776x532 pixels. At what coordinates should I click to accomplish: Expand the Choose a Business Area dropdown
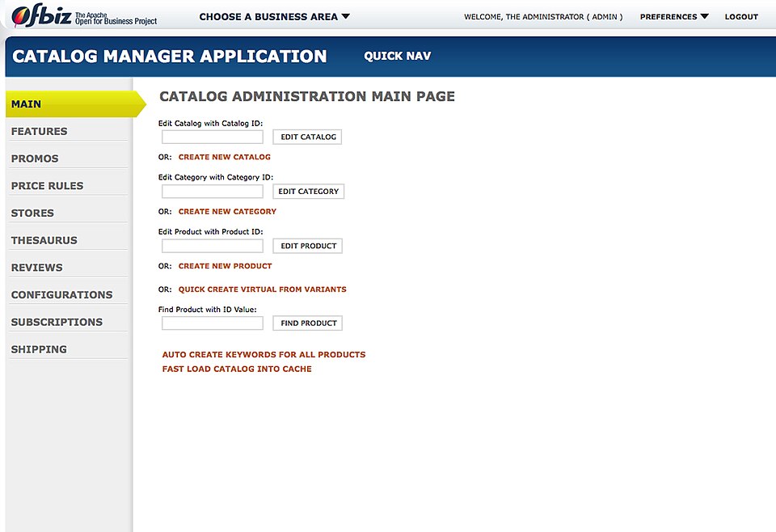tap(274, 16)
